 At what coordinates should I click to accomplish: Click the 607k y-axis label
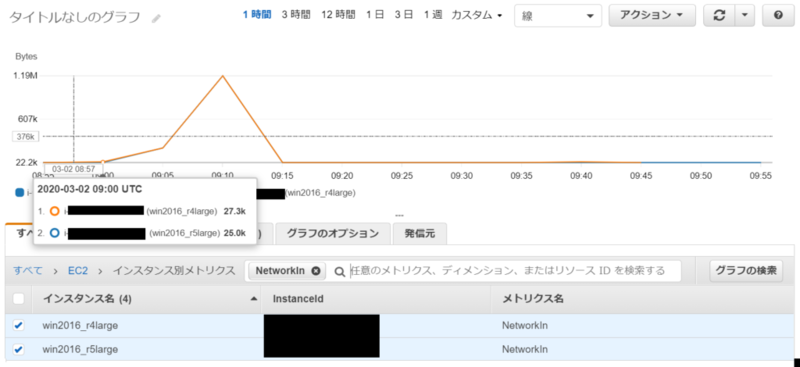pos(28,119)
